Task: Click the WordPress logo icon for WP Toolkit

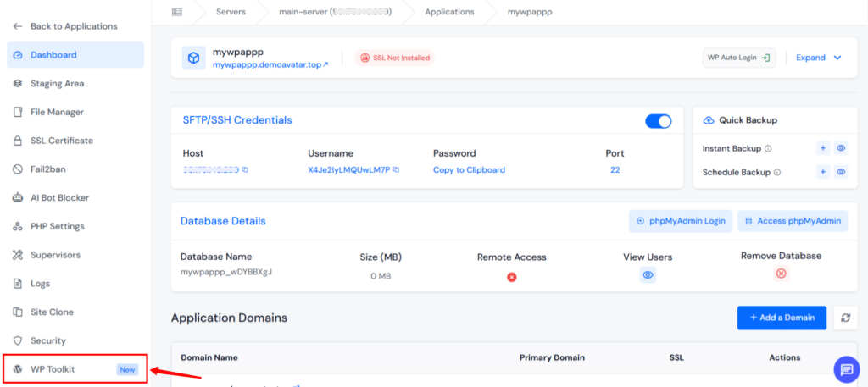Action: [x=18, y=369]
